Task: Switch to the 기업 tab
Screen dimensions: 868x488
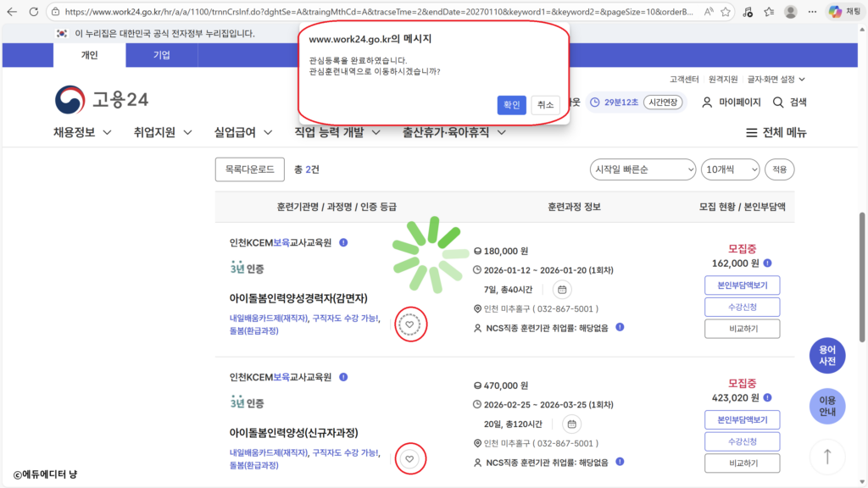Action: (161, 55)
